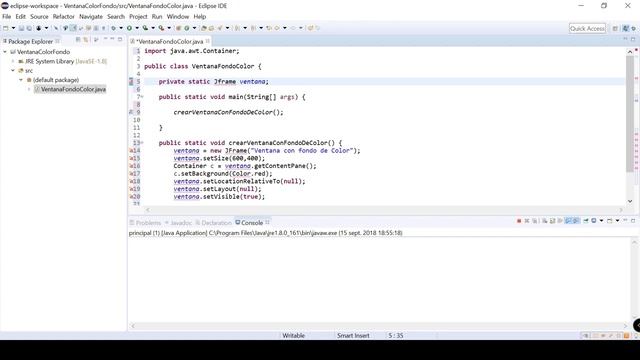
Task: Click the error marker beside line 14
Action: [131, 151]
